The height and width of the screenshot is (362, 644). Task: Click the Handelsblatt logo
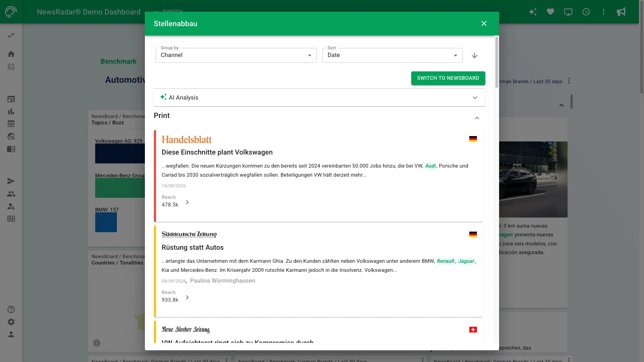(187, 139)
